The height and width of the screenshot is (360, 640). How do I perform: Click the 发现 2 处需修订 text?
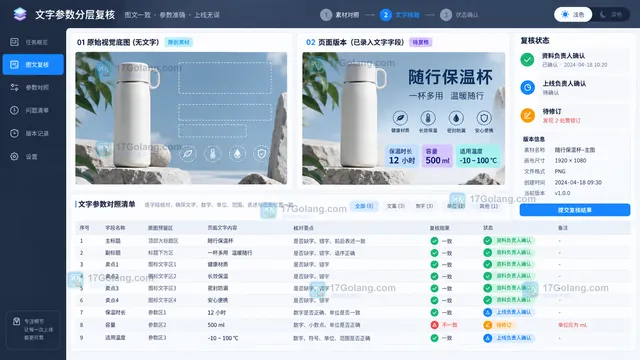(561, 121)
